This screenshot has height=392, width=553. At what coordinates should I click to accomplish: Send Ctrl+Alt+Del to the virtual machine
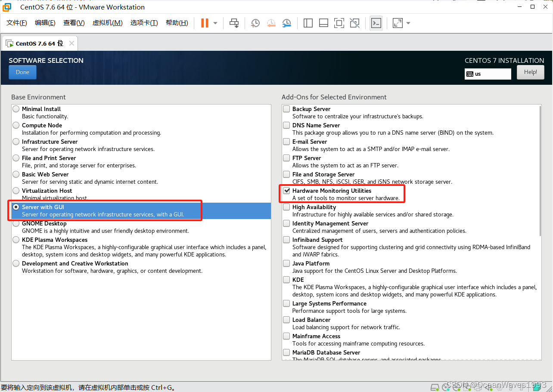234,23
